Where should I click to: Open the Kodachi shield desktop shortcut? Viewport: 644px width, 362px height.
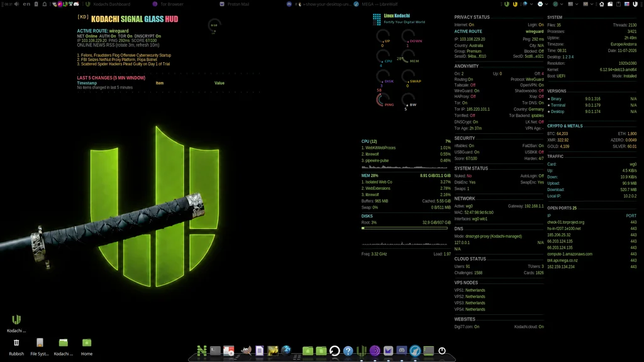(x=16, y=324)
